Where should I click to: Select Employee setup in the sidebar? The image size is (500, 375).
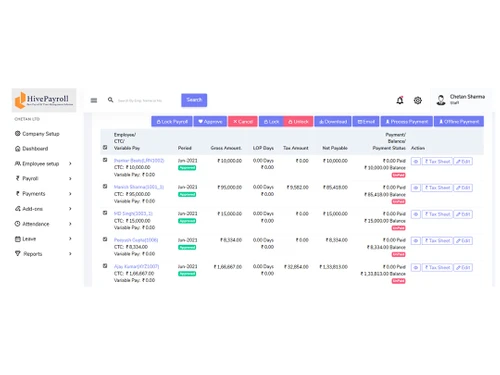pyautogui.click(x=37, y=163)
